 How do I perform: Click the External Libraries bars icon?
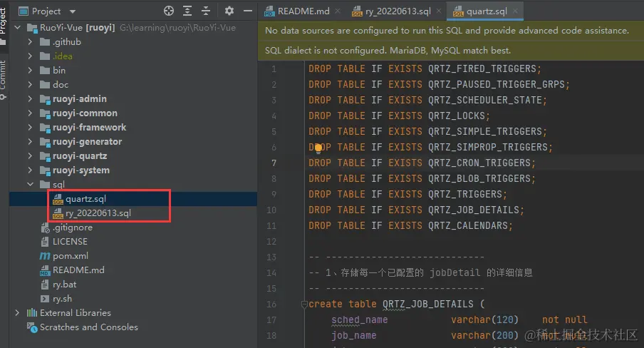click(32, 312)
